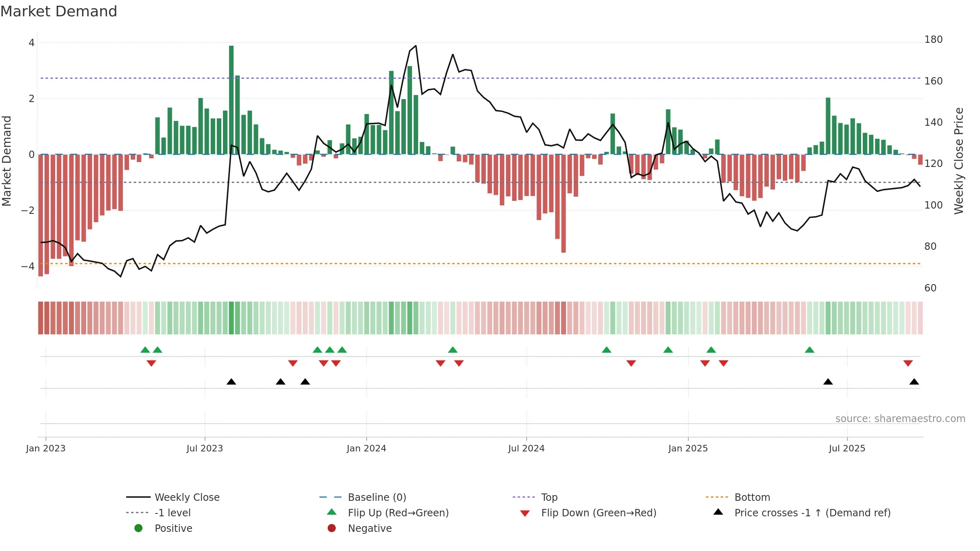Toggle the Weekly Close legend entry
The width and height of the screenshot is (980, 551).
click(173, 497)
